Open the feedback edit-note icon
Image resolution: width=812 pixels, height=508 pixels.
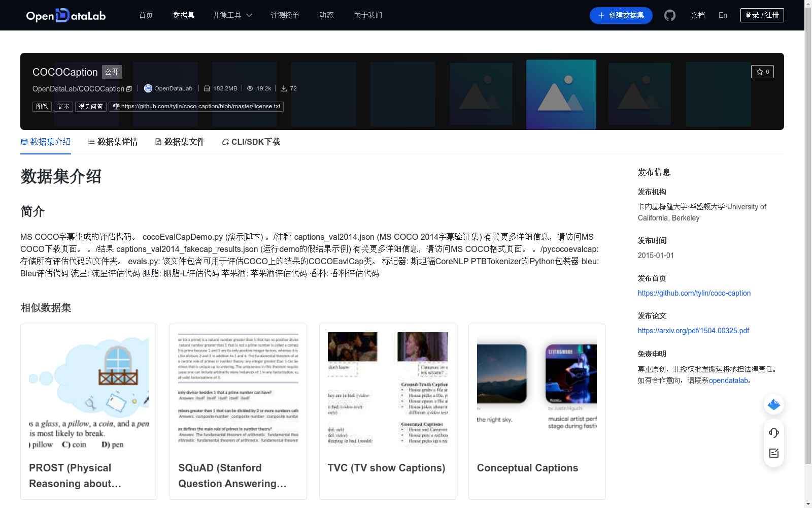(774, 453)
